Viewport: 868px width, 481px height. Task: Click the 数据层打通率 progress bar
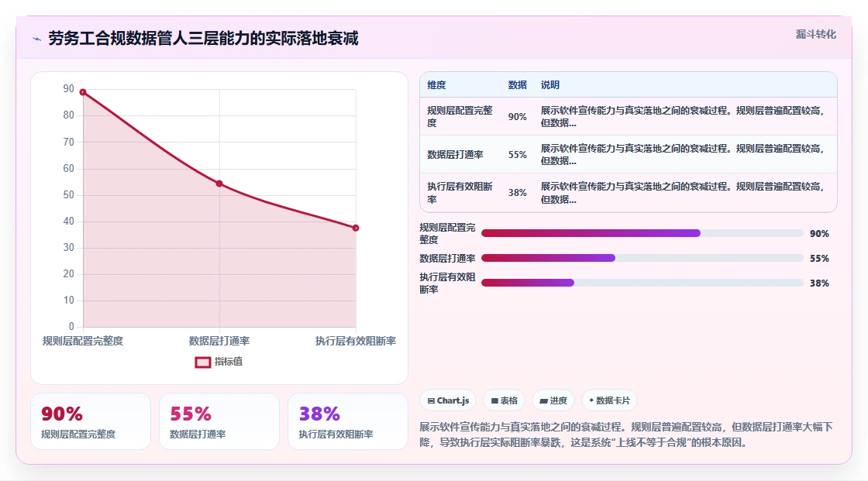pos(642,258)
